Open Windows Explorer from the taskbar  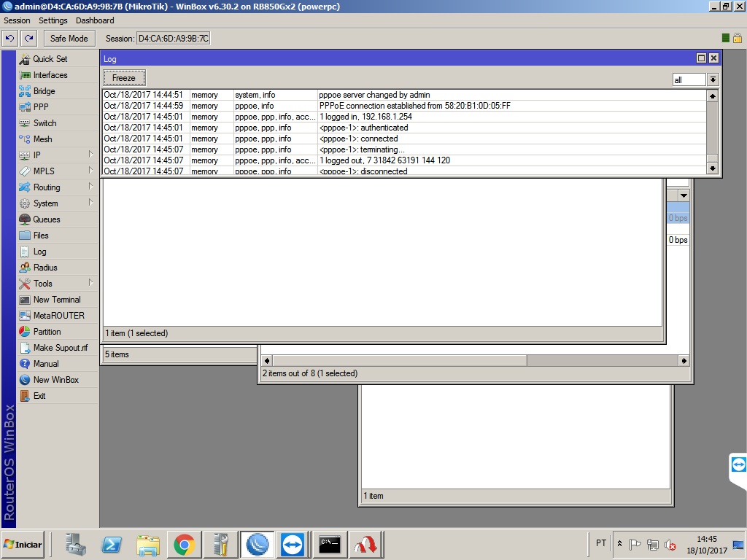(148, 544)
